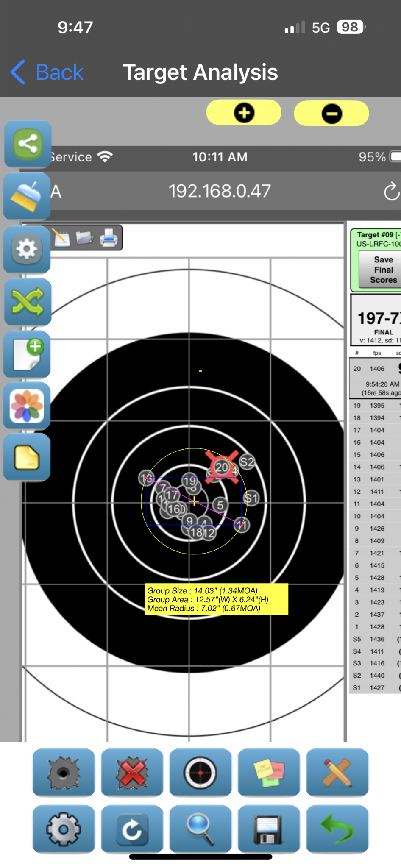This screenshot has width=401, height=868.
Task: Go Back to previous screen
Action: point(47,72)
